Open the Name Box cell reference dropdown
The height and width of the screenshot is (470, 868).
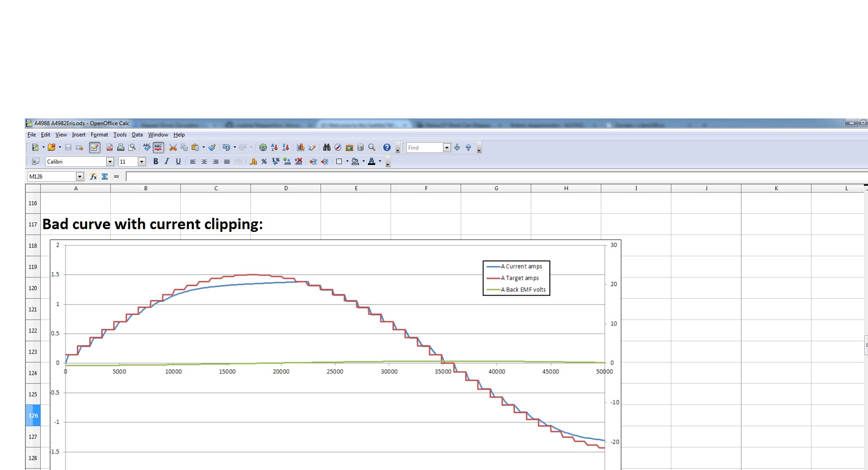coord(80,177)
